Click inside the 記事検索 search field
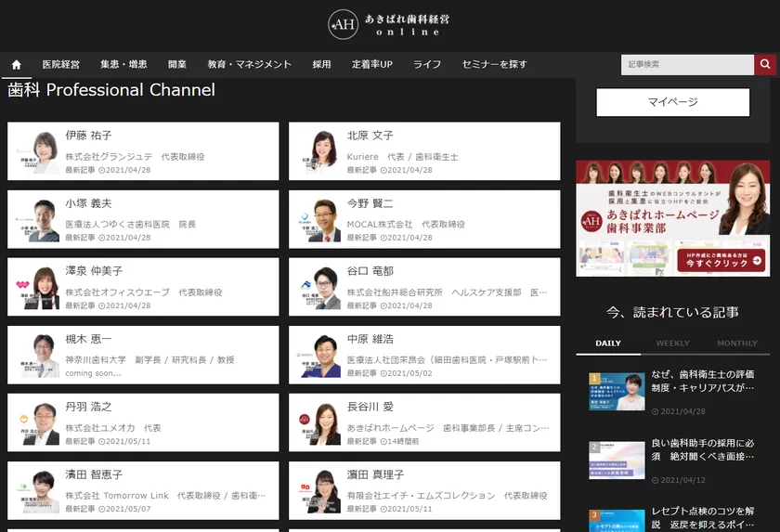The image size is (780, 532). 686,64
